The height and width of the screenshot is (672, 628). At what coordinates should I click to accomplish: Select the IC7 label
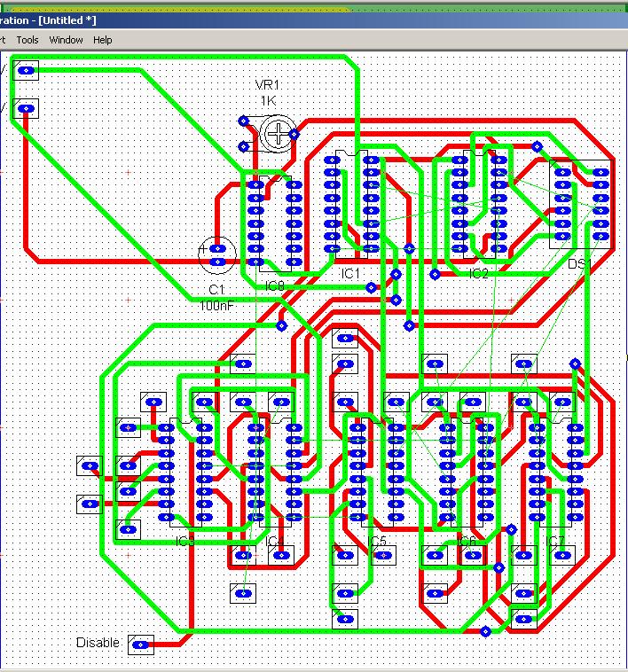[555, 542]
